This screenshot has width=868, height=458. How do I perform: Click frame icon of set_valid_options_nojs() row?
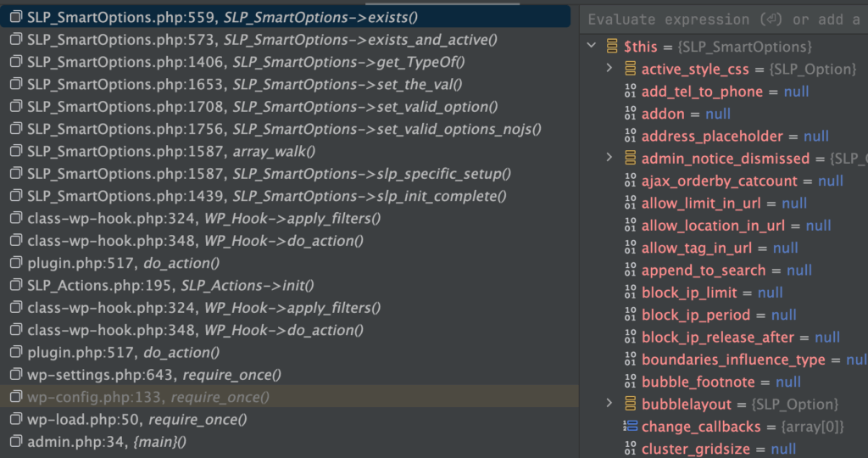pyautogui.click(x=16, y=128)
